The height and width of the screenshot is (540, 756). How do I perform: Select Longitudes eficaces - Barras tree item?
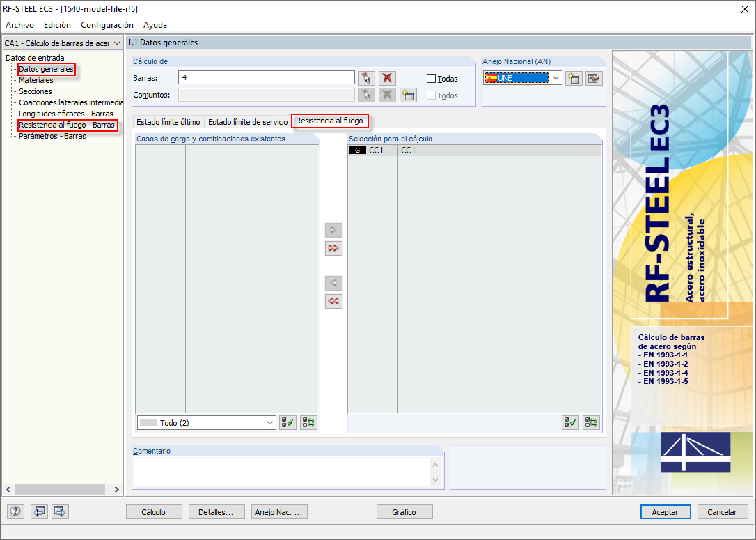point(66,114)
